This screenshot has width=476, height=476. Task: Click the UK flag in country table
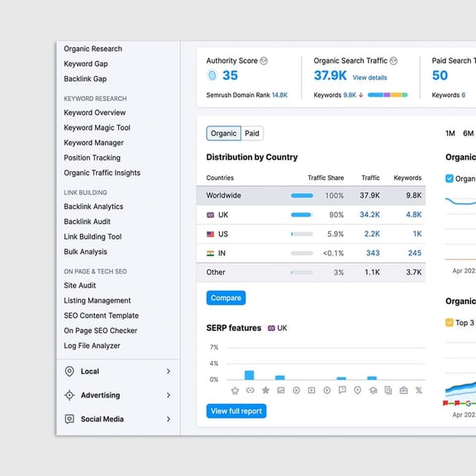coord(211,215)
